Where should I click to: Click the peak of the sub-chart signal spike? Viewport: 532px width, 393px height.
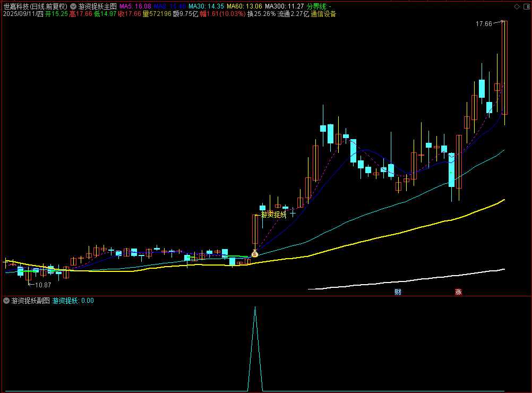coord(255,308)
